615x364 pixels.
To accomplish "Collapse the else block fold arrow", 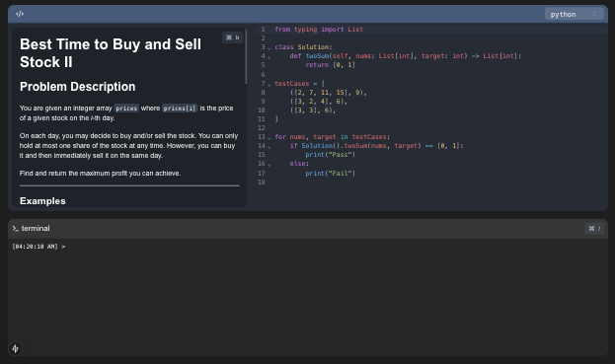I will point(269,164).
